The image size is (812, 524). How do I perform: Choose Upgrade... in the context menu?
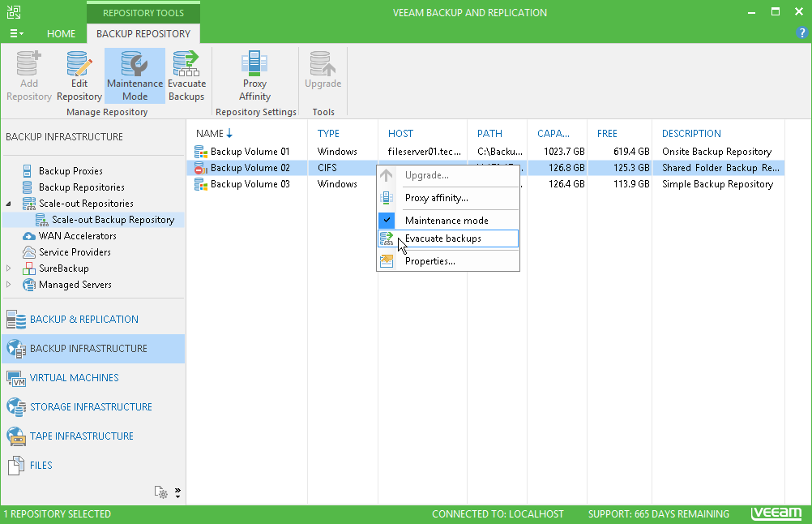(448, 175)
